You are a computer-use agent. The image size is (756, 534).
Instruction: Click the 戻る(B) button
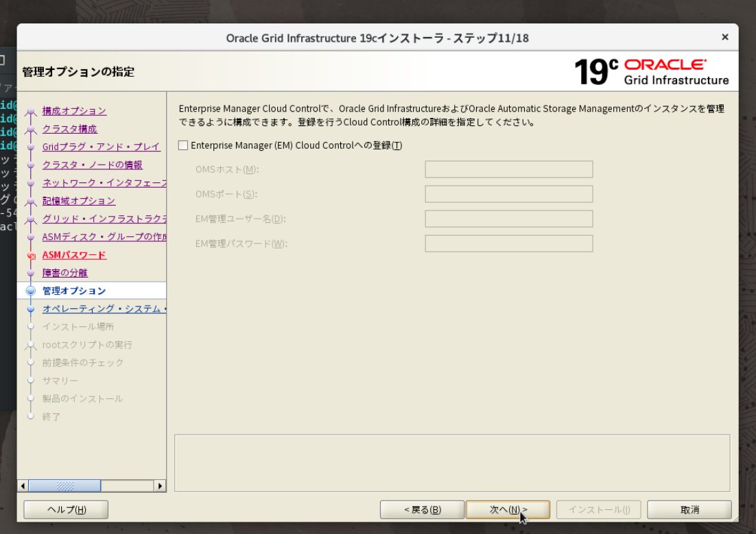click(x=423, y=509)
